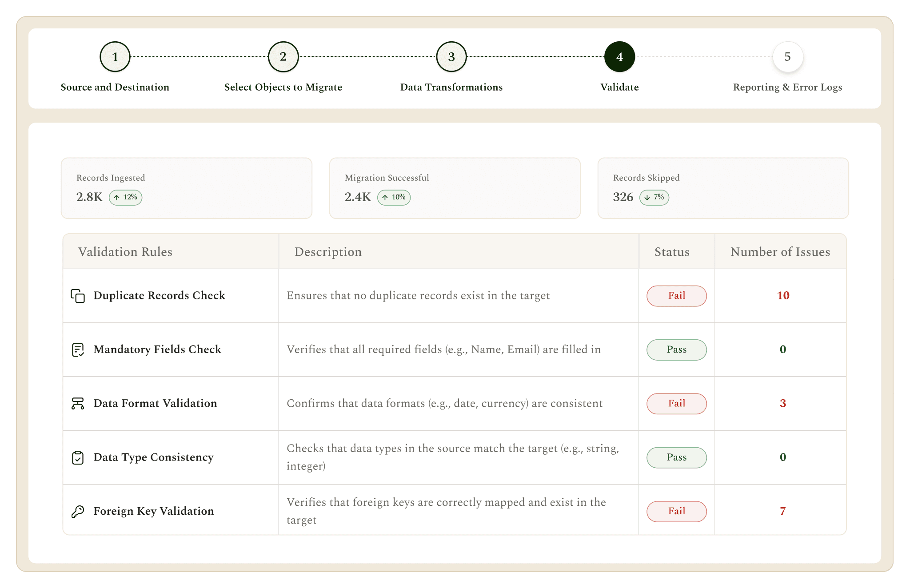Open the Reporting & Error Logs label

click(x=788, y=87)
